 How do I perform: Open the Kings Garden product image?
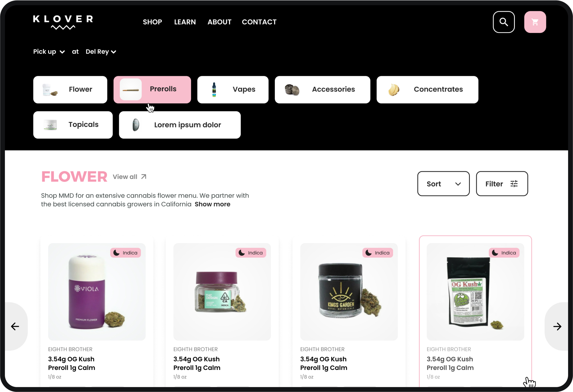tap(349, 292)
